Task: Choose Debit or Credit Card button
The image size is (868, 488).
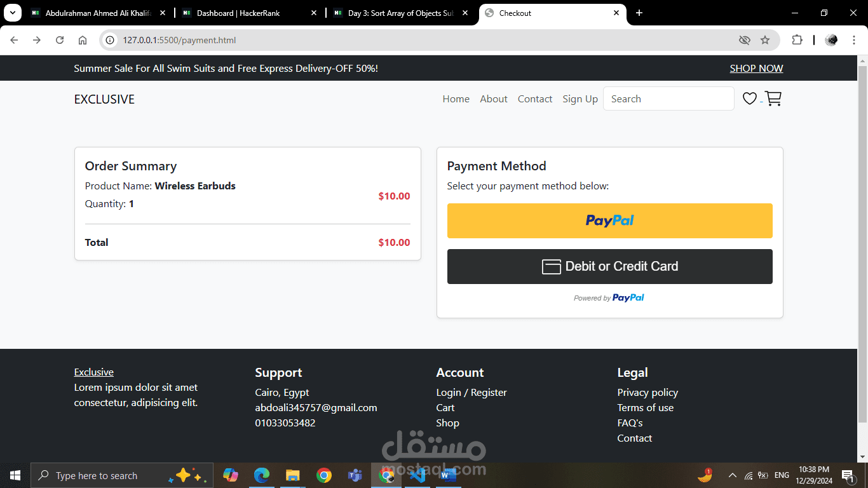Action: coord(610,266)
